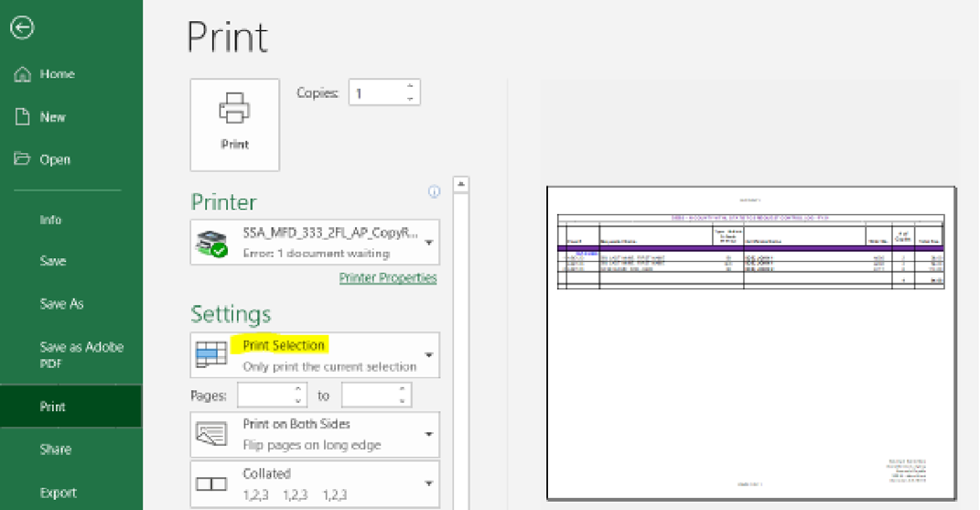Click the settings scrollbar up arrow
Viewport: 980px width, 510px height.
coord(460,185)
